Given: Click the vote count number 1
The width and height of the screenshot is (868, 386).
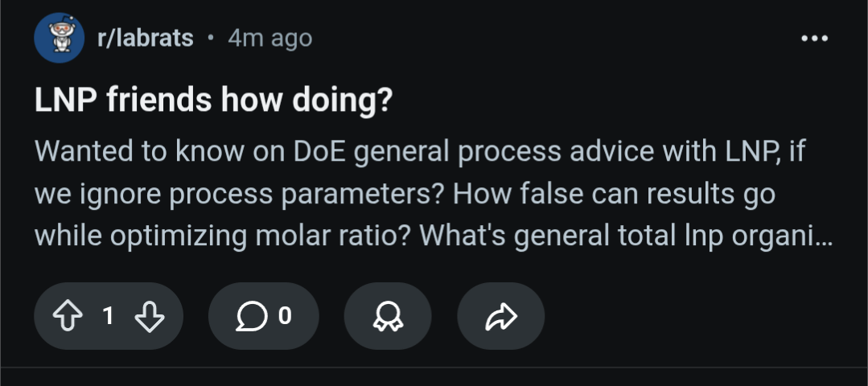Looking at the screenshot, I should (x=108, y=317).
